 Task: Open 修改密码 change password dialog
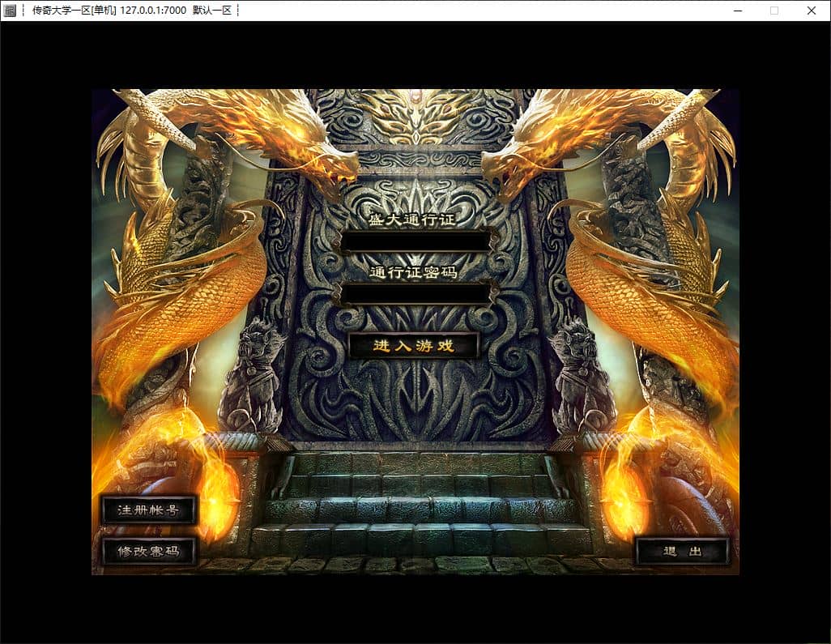pos(149,551)
